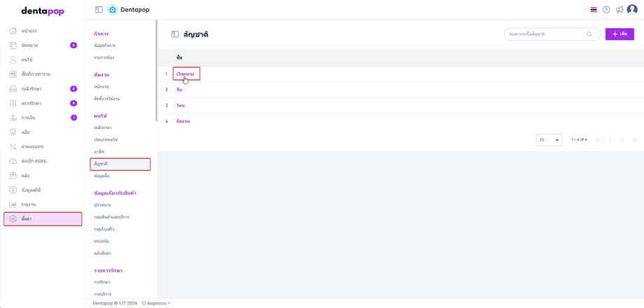644x308 pixels.
Task: Open ประเภทคนไข้ patient type settings
Action: 106,139
